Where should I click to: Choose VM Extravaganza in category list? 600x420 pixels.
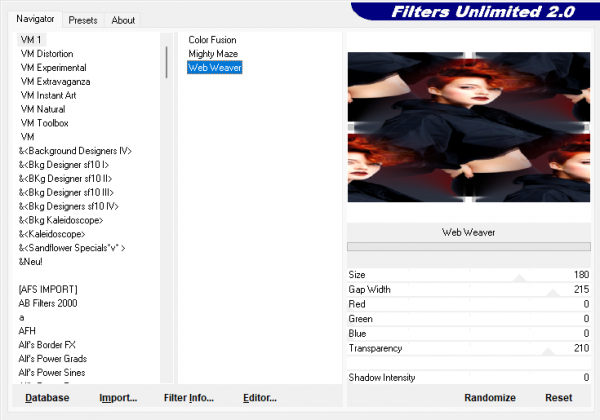[54, 82]
